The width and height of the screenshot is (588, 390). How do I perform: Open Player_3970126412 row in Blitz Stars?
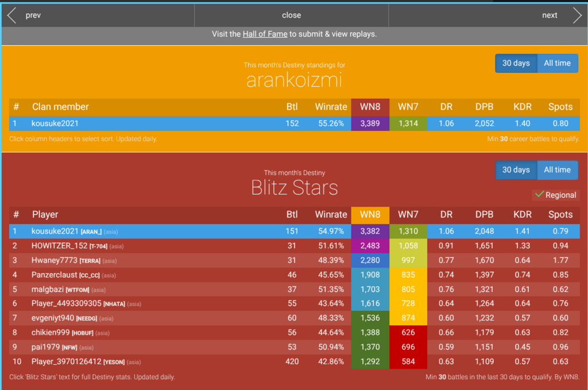(67, 362)
